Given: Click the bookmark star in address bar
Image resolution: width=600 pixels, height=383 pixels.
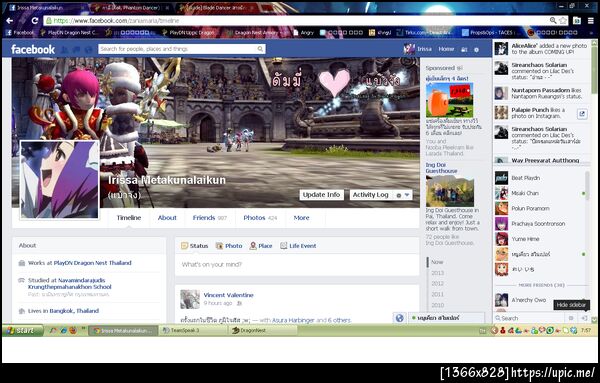Looking at the screenshot, I should pos(563,21).
